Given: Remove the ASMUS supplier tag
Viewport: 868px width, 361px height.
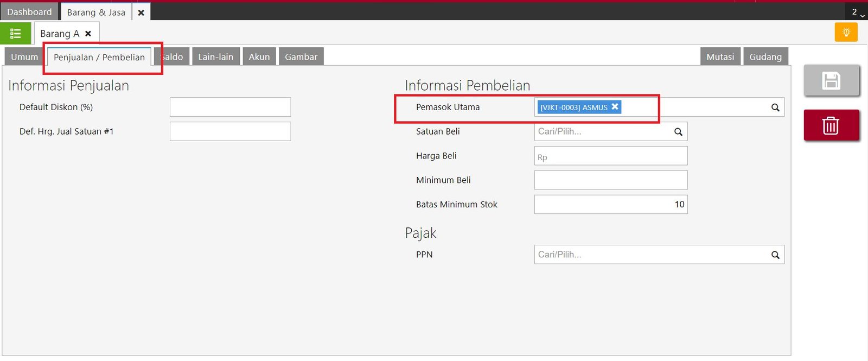Looking at the screenshot, I should coord(615,107).
